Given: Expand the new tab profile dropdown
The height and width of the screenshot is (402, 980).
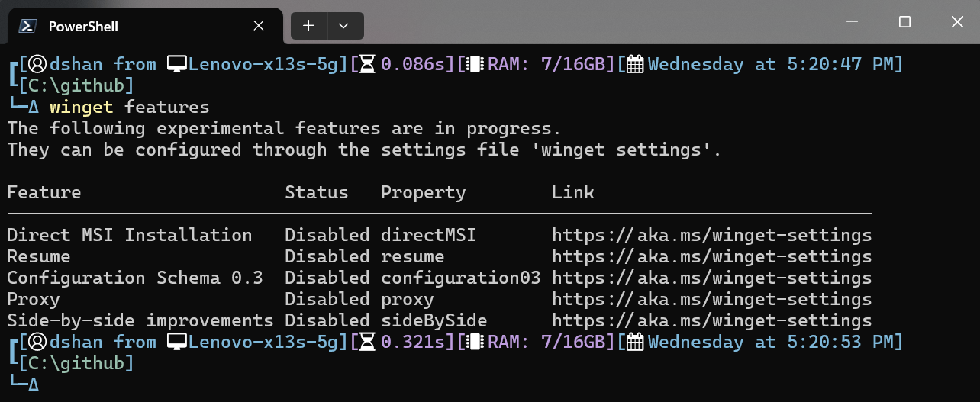Looking at the screenshot, I should point(343,26).
